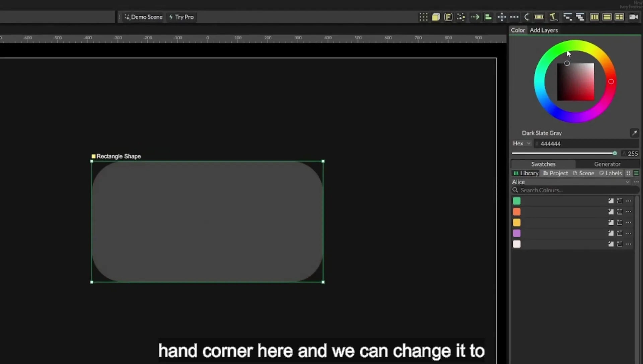This screenshot has height=364, width=643.
Task: Click the outlined-square plus icon in the purple swatch row
Action: [620, 233]
